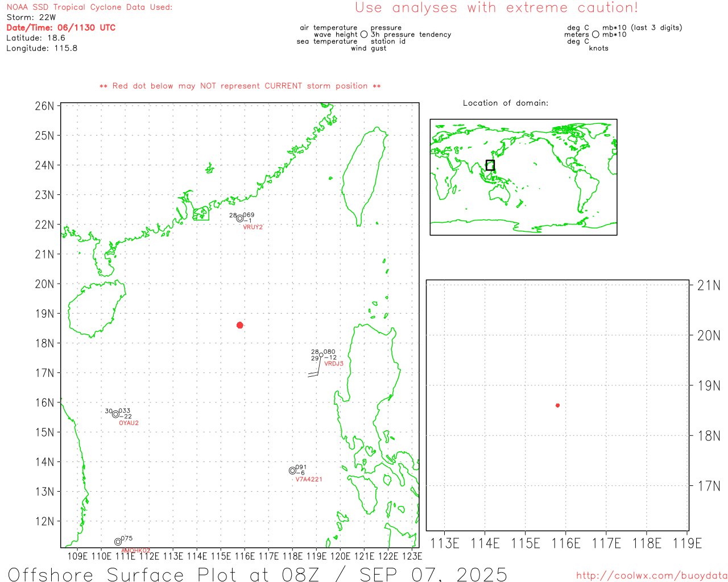Click the 'Latitude: 18.6' text
Viewport: 728px width, 582px height.
36,38
